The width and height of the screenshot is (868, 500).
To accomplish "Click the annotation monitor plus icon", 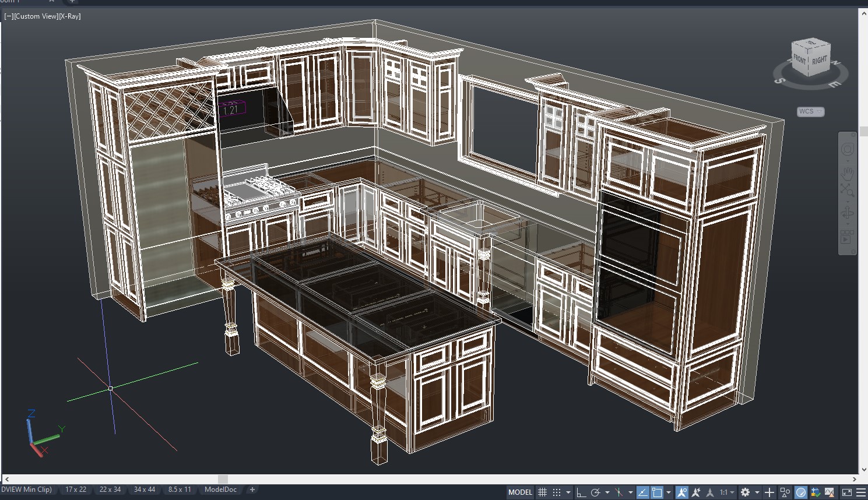I will [x=769, y=492].
